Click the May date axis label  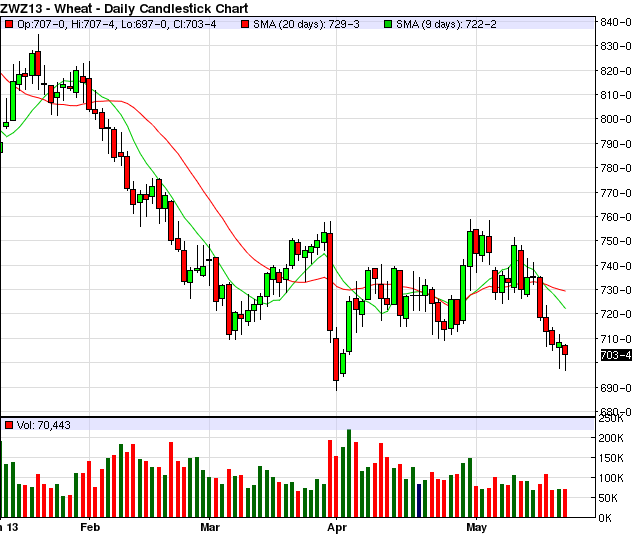(x=476, y=527)
